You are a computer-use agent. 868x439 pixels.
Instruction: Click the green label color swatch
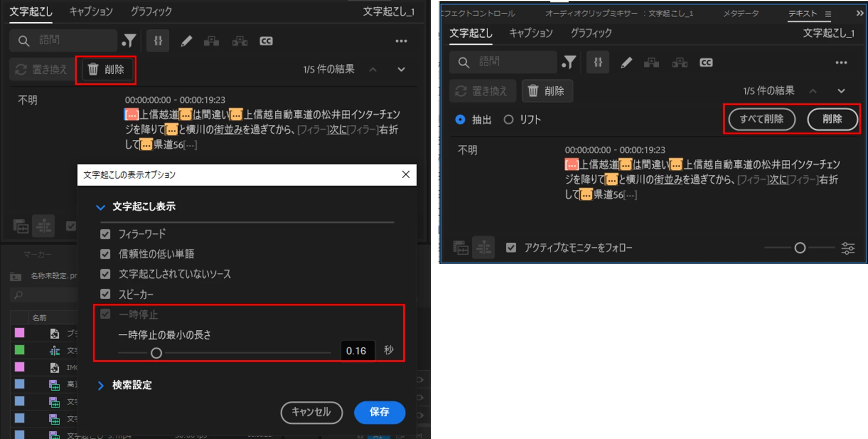pyautogui.click(x=20, y=350)
